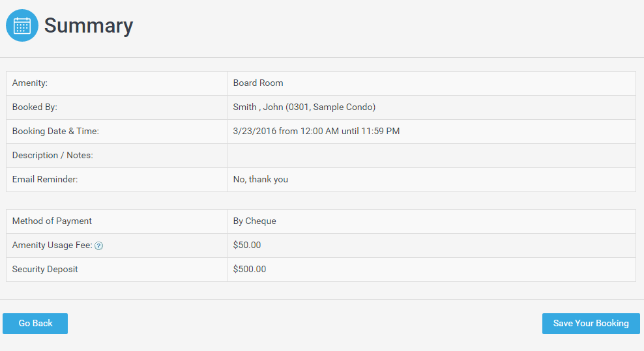Click the Booking Date & Time label

click(55, 132)
